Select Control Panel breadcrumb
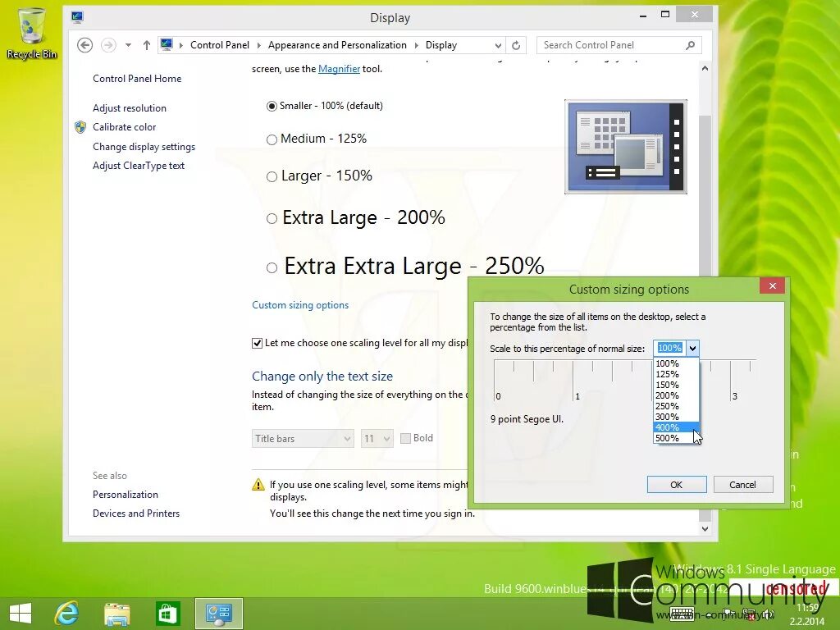840x630 pixels. pos(220,45)
